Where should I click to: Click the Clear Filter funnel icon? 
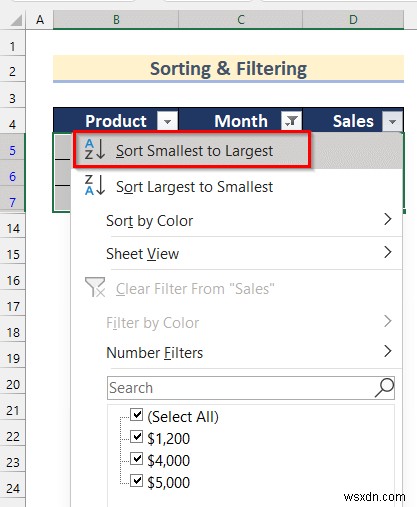(95, 287)
